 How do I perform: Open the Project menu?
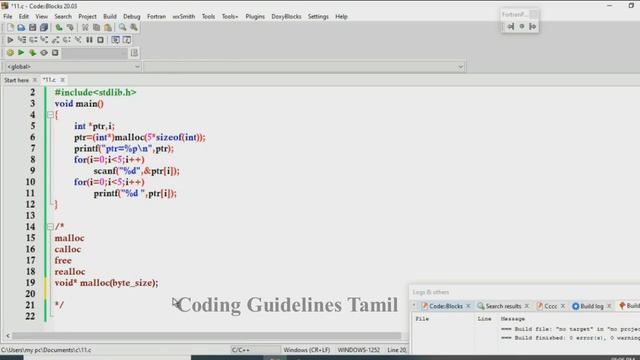(87, 16)
